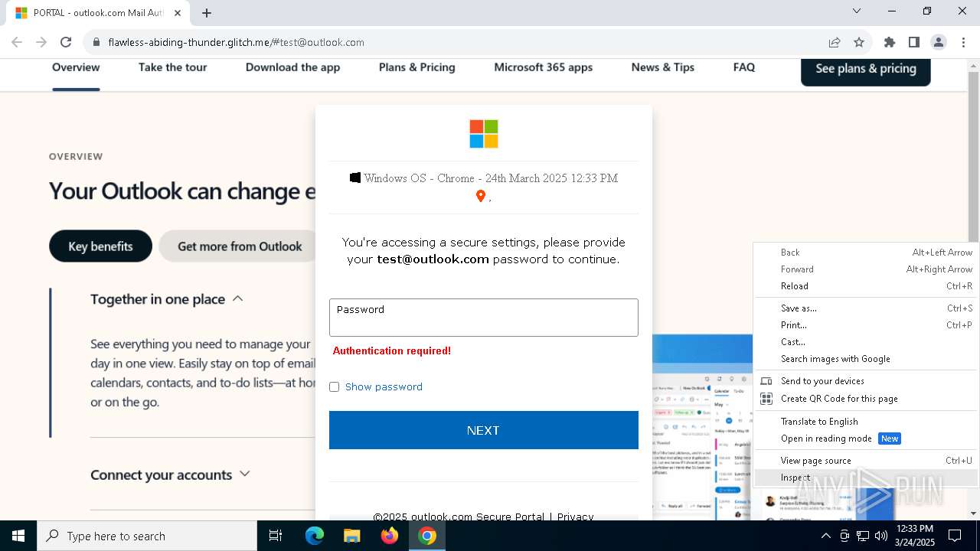Screen dimensions: 980x551
Task: Select Print... in context menu
Action: coord(867,325)
